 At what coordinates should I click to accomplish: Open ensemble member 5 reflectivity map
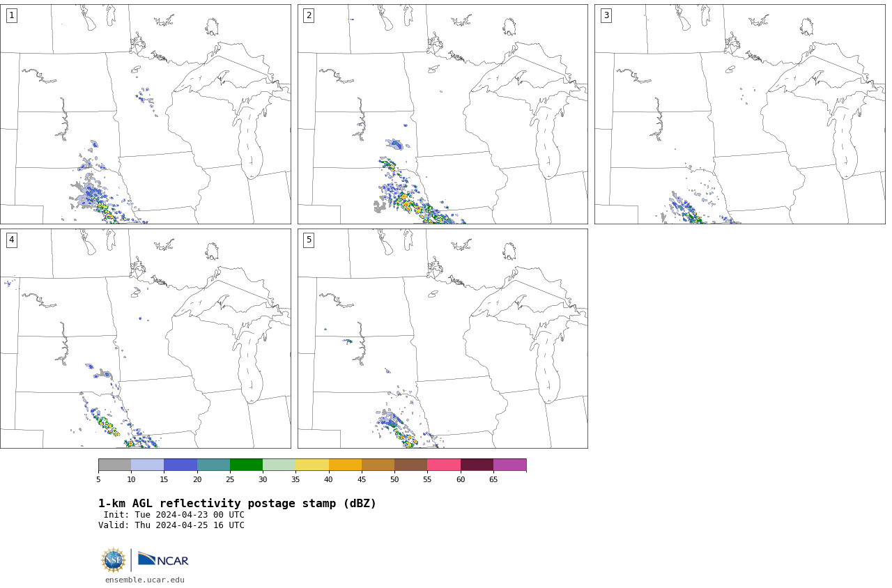tap(443, 339)
